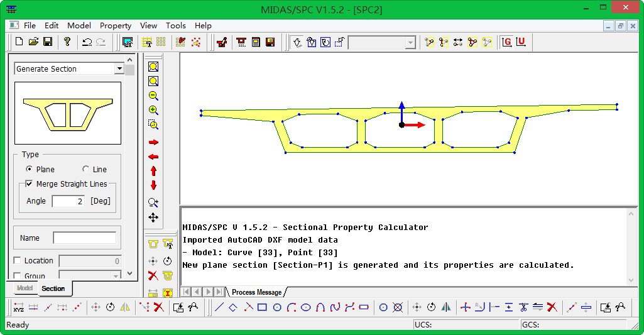644x335 pixels.
Task: Click the message pane scroll-down arrow
Action: pos(631,280)
